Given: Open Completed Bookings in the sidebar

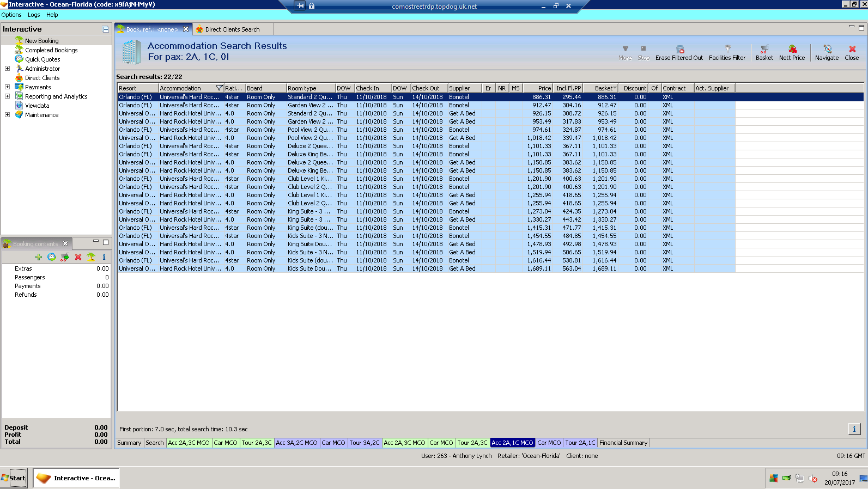Looking at the screenshot, I should 51,50.
